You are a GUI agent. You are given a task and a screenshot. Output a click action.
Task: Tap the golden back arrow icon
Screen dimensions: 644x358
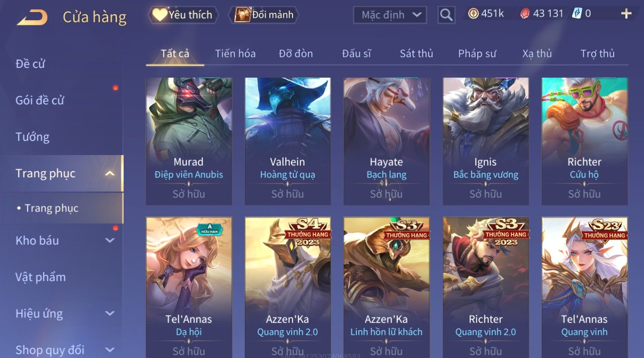click(x=32, y=18)
